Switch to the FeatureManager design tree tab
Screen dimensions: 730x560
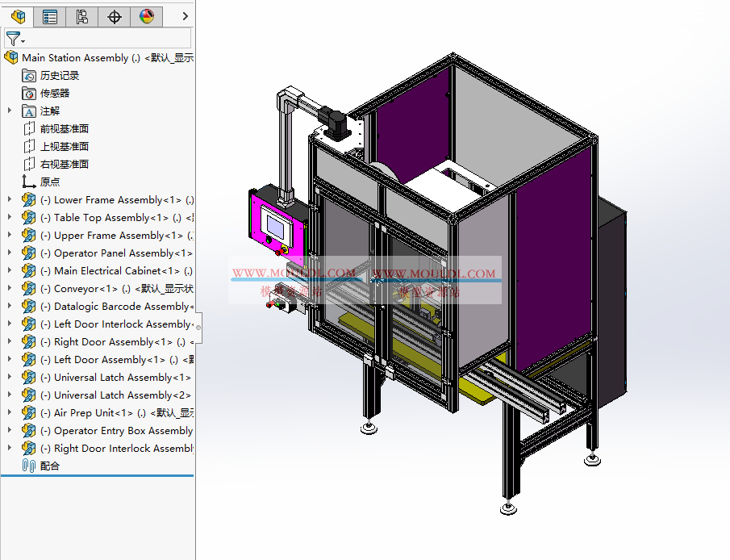(x=16, y=16)
